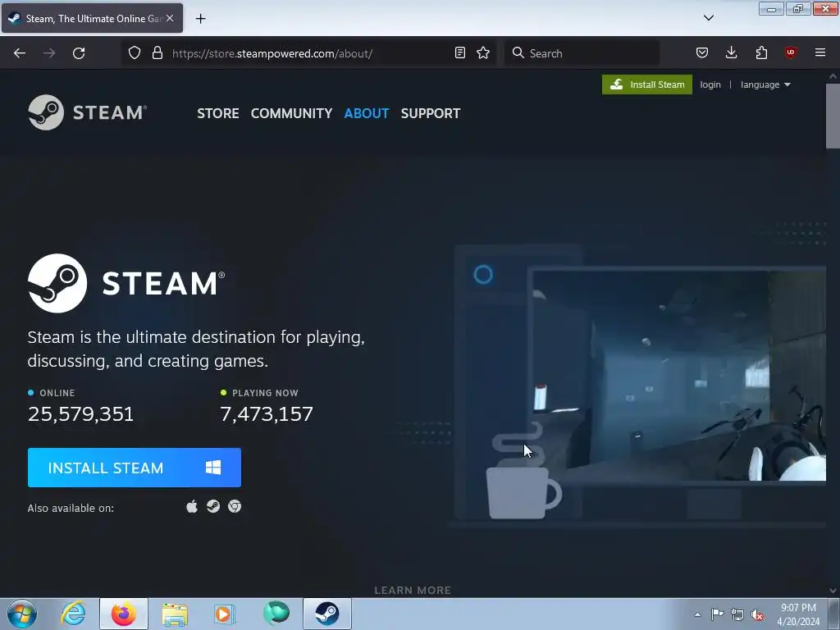840x630 pixels.
Task: Click the green chat bubble taskbar app
Action: click(276, 613)
